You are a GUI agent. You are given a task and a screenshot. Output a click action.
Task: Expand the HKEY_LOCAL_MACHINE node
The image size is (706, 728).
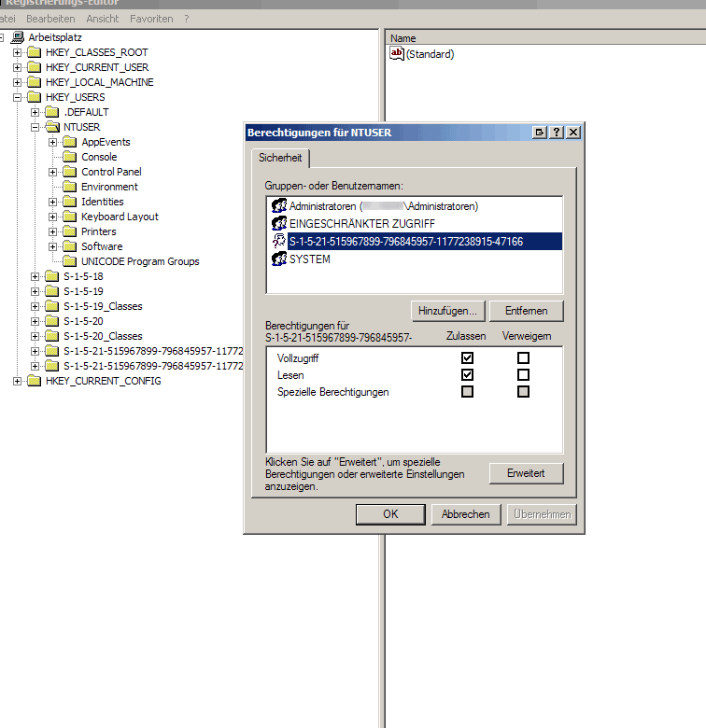click(x=17, y=82)
